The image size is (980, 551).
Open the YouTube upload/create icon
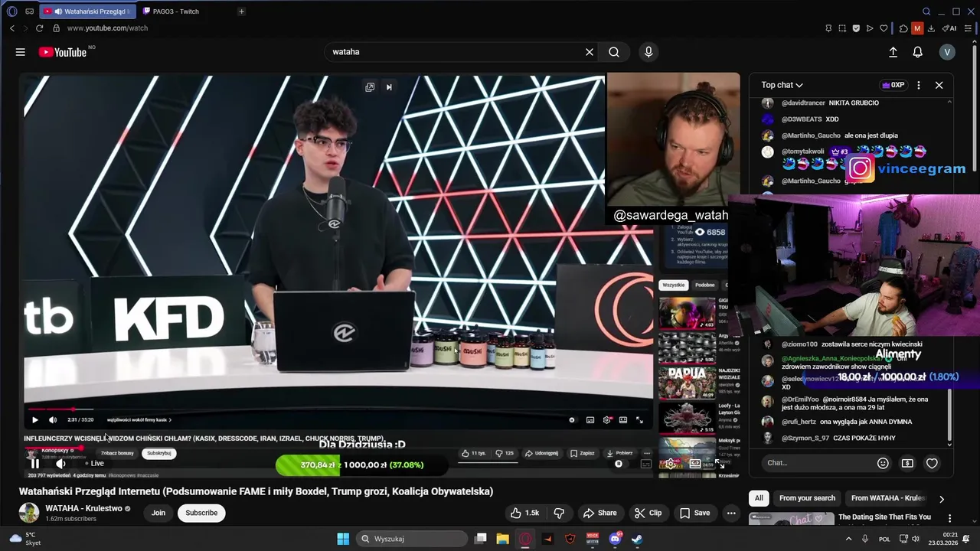[893, 52]
